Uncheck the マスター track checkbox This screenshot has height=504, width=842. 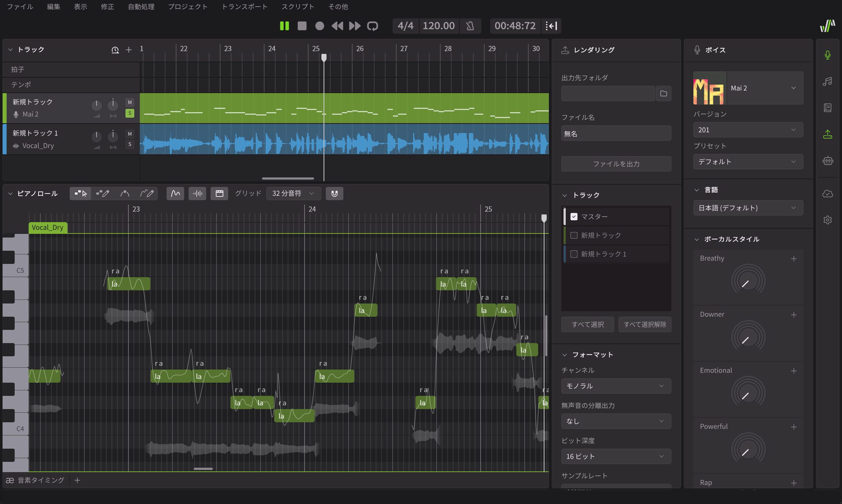574,217
